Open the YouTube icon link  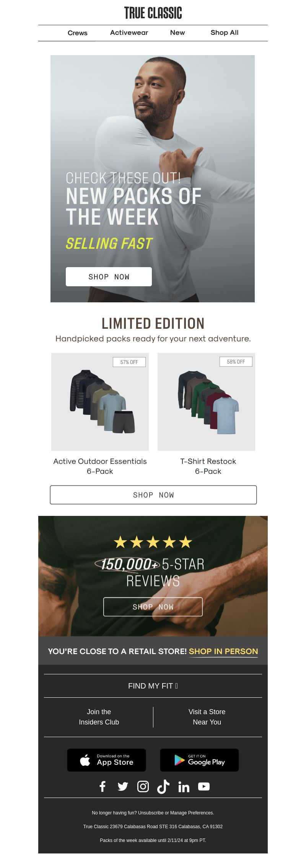coord(204,786)
